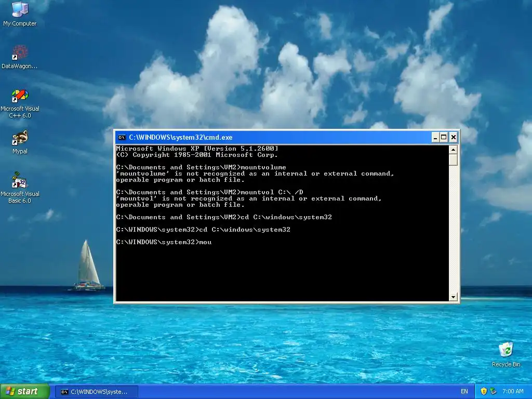This screenshot has width=532, height=399.
Task: Click the 'Microsoft Windows XP [Version 5.1.2600]' line
Action: pos(197,148)
